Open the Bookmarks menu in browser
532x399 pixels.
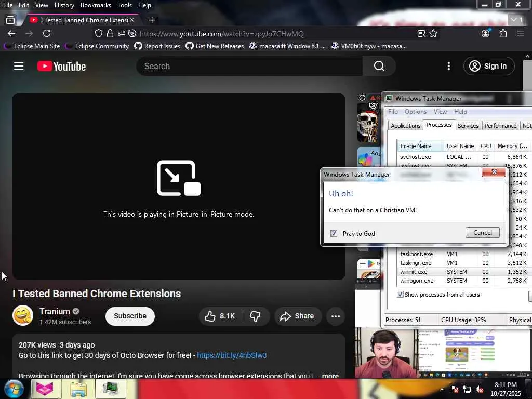coord(96,5)
